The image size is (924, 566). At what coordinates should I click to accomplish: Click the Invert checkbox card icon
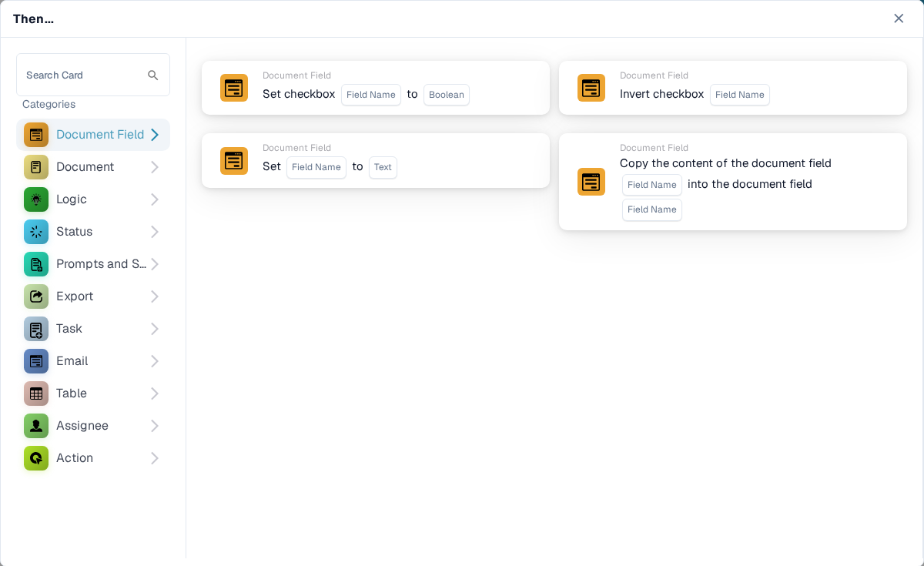pyautogui.click(x=591, y=88)
